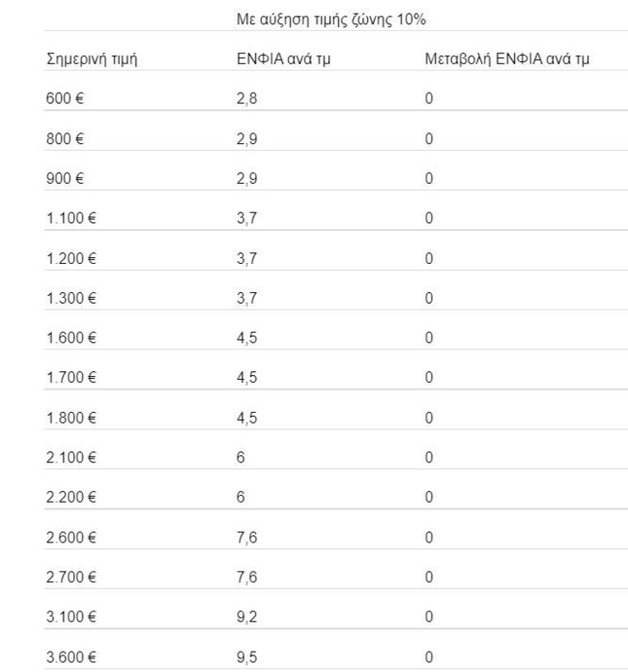The height and width of the screenshot is (672, 628).
Task: Select the 1.300 € price cell
Action: click(71, 298)
